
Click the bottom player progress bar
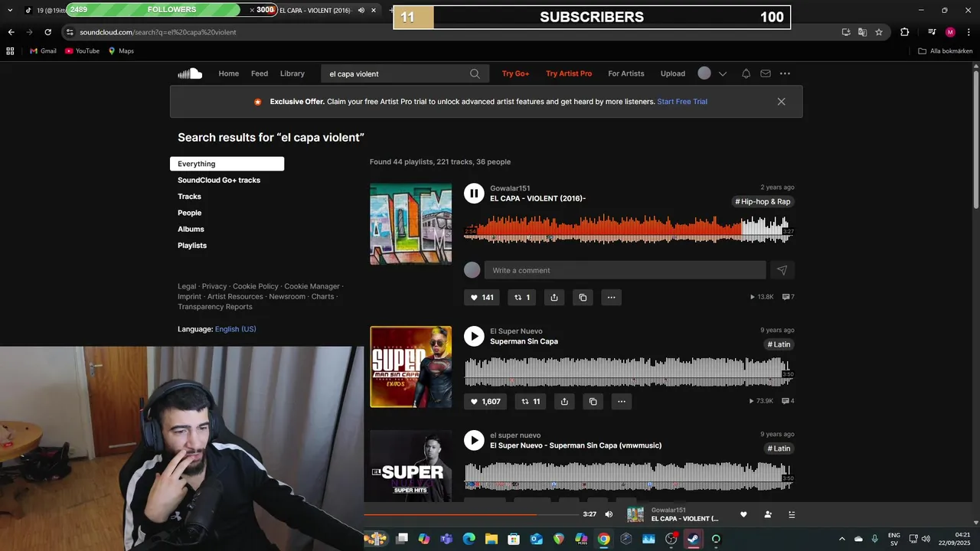(471, 514)
